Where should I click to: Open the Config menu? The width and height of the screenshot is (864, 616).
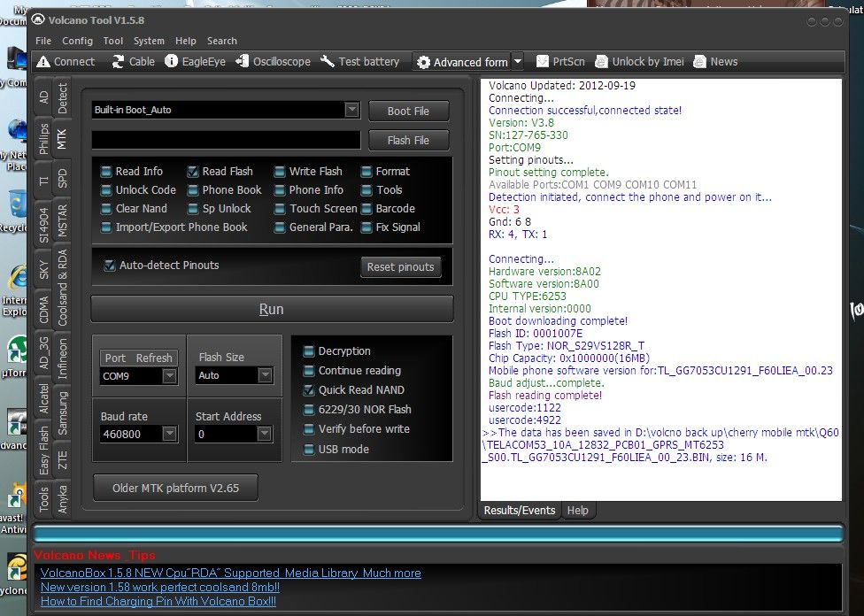click(77, 41)
